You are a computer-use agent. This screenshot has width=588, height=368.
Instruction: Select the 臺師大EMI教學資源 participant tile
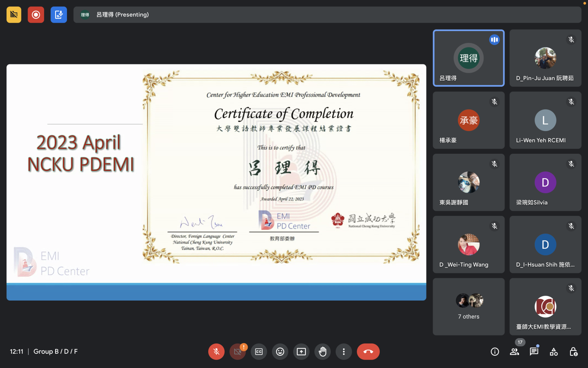tap(546, 306)
